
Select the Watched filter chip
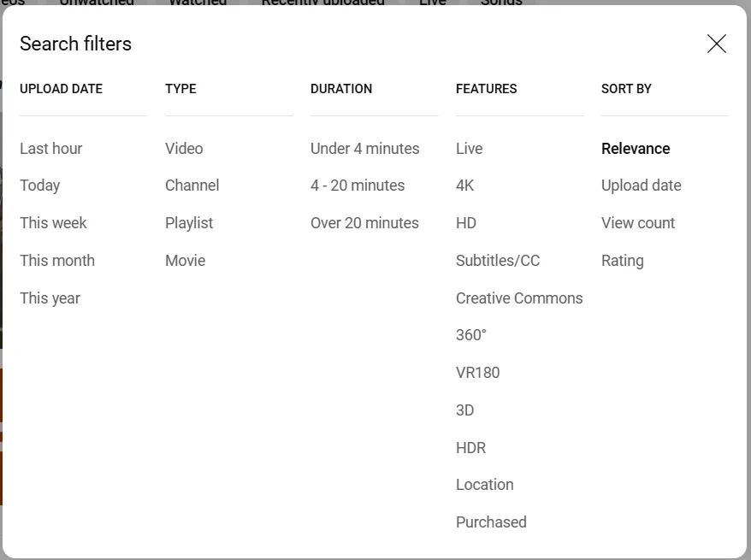click(197, 3)
